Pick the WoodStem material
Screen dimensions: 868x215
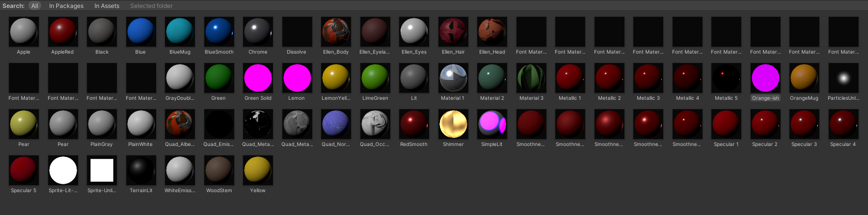coord(219,170)
